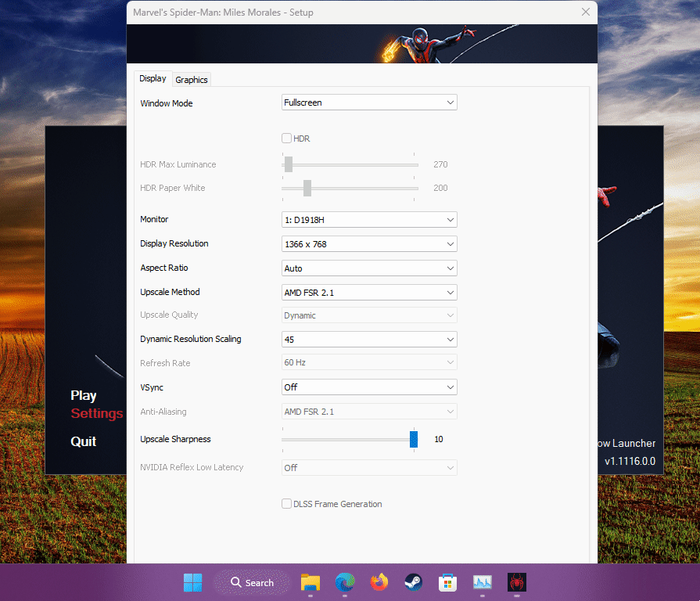Click the NVIDIA Reflex Low Latency dropdown

[369, 467]
